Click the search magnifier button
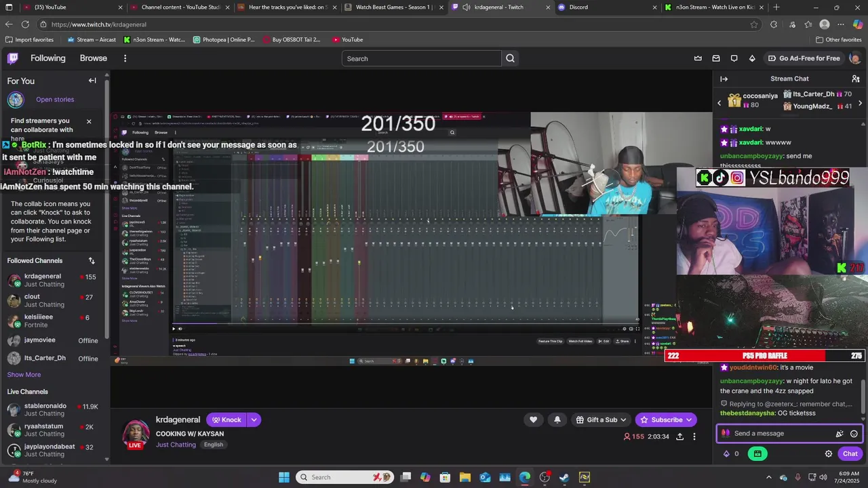 pyautogui.click(x=510, y=58)
